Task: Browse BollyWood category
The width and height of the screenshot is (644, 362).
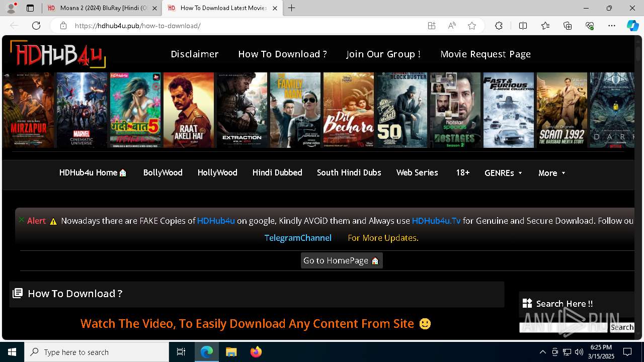Action: click(163, 172)
